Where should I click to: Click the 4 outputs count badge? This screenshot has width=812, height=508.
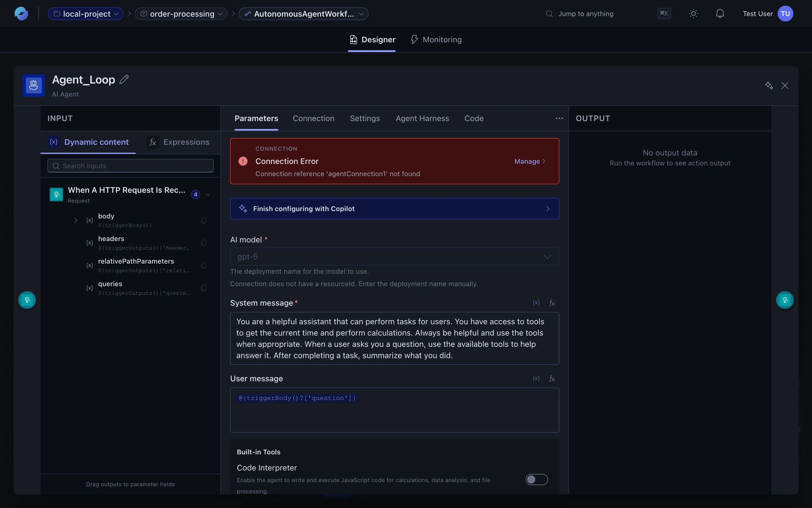tap(196, 194)
